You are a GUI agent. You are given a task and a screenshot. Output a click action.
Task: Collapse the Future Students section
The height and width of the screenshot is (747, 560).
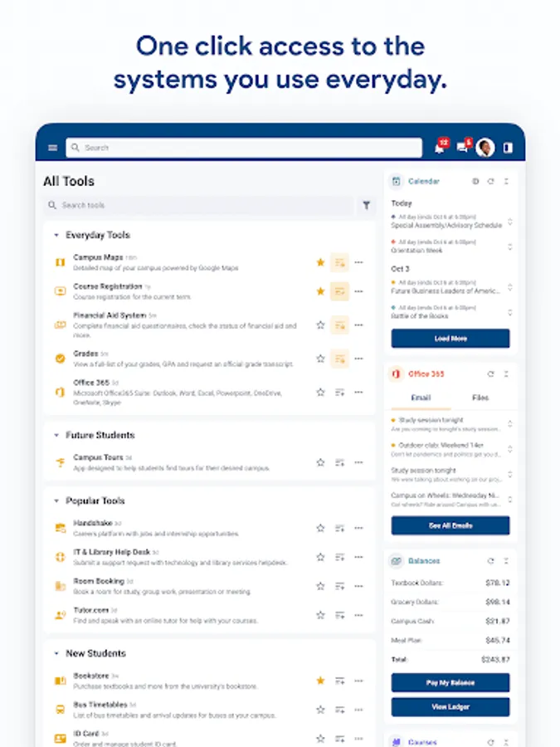coord(56,435)
